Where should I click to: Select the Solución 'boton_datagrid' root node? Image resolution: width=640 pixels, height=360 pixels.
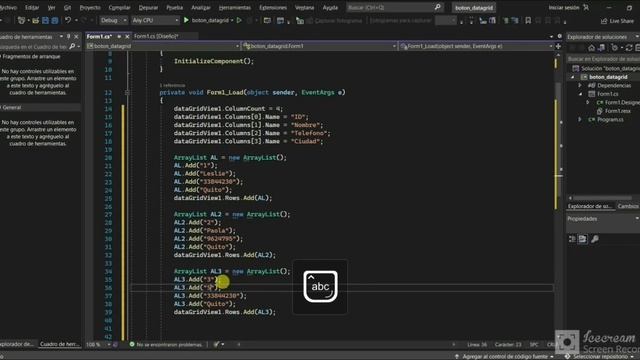point(606,68)
